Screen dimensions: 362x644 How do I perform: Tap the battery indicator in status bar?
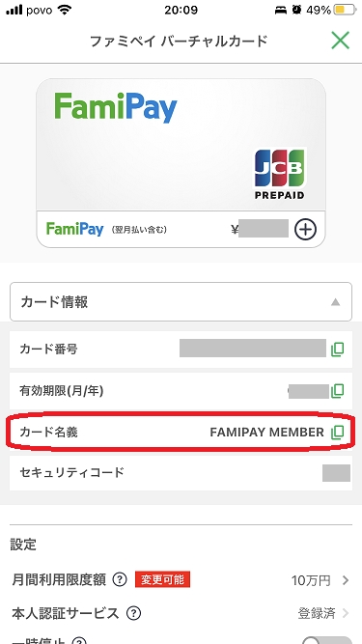[x=345, y=10]
